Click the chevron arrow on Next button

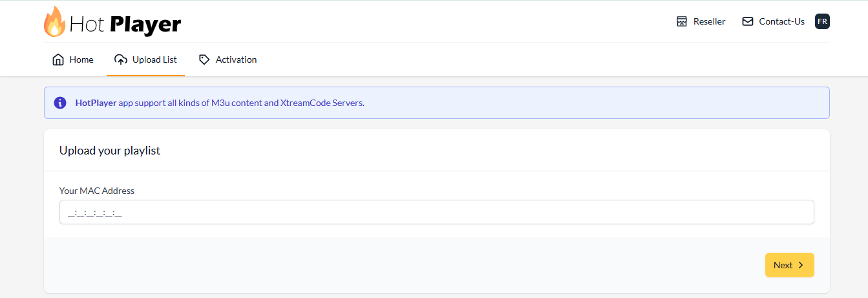[x=801, y=265]
